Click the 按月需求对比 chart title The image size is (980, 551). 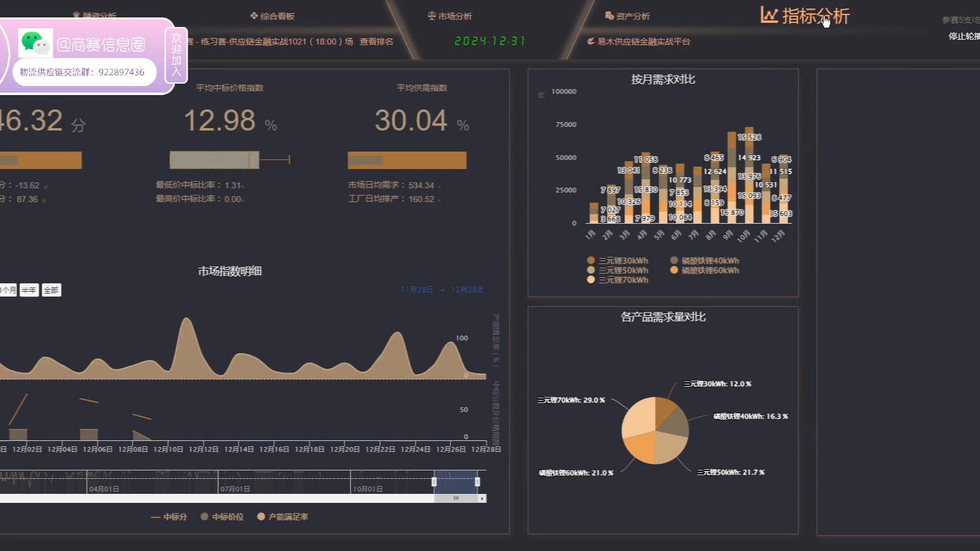(663, 79)
